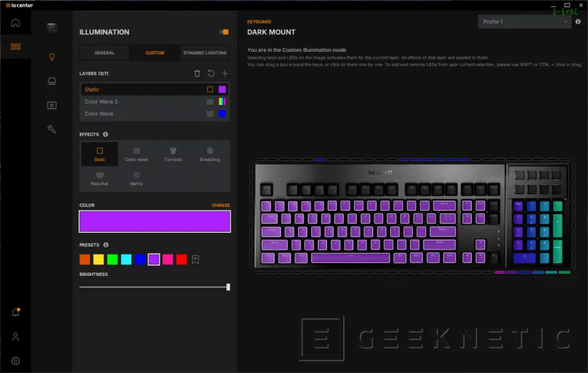The width and height of the screenshot is (588, 373).
Task: Open app settings gear in sidebar
Action: 15,360
